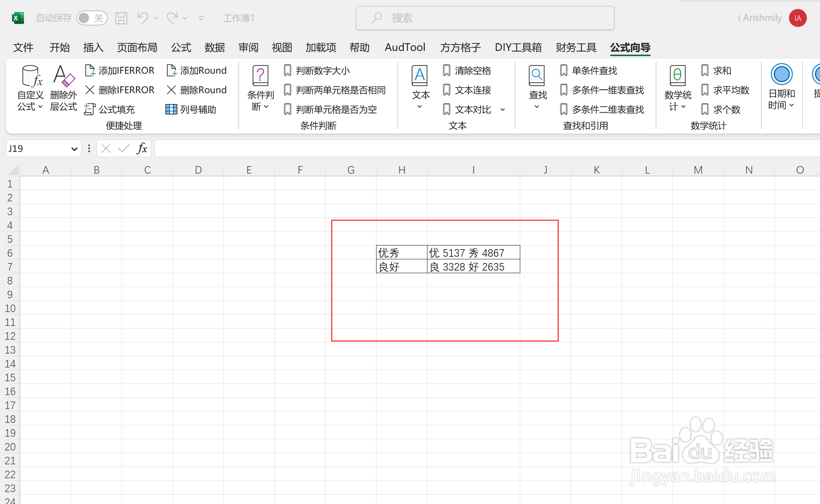The height and width of the screenshot is (504, 820).
Task: Click 文本连接 item
Action: pos(466,90)
